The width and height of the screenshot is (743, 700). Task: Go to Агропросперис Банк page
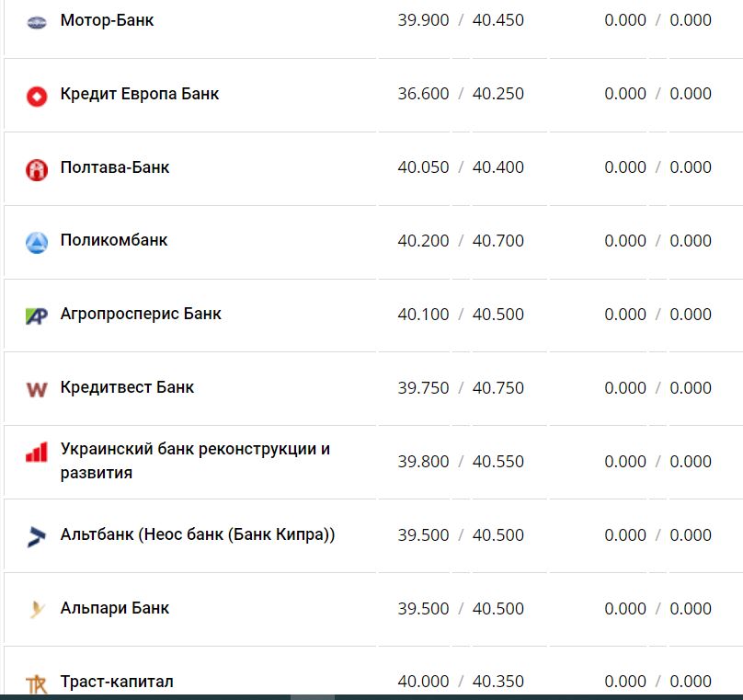[x=140, y=315]
